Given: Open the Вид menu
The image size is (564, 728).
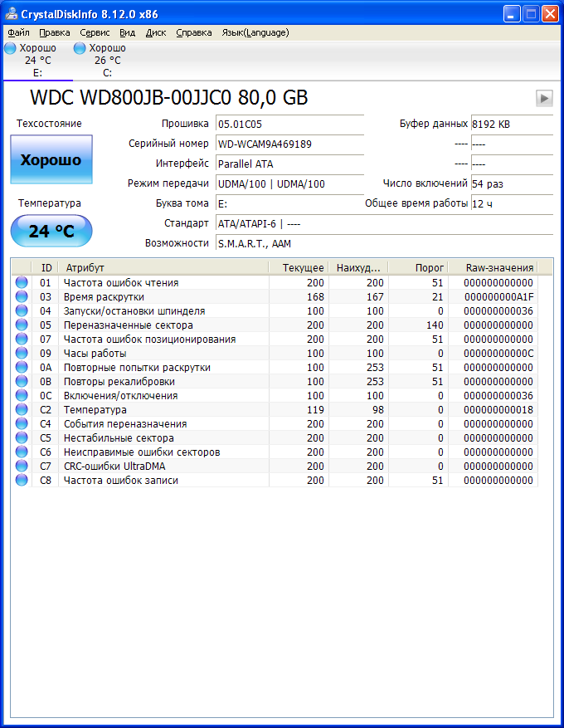Looking at the screenshot, I should tap(127, 32).
